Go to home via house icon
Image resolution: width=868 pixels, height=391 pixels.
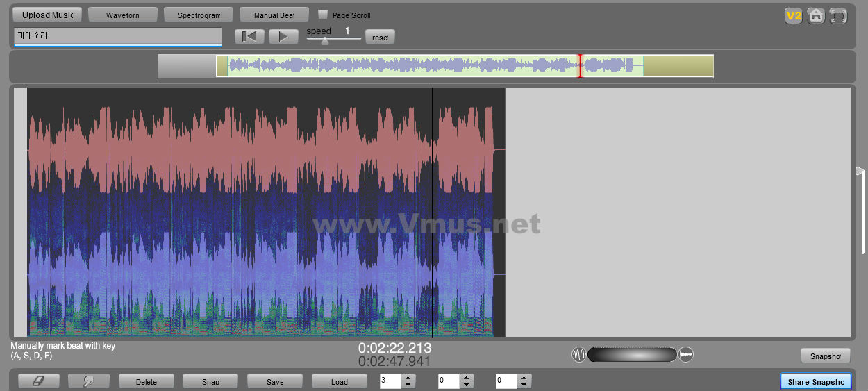point(816,16)
